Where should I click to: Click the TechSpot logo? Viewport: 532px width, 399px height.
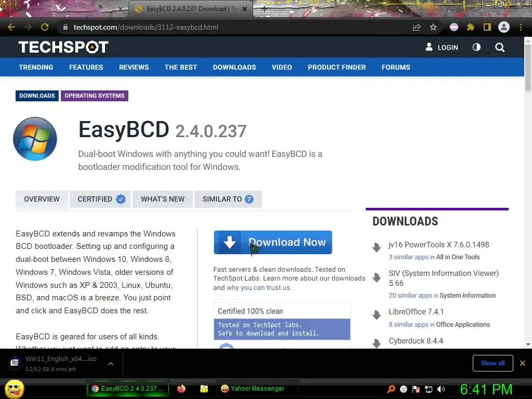tap(63, 47)
